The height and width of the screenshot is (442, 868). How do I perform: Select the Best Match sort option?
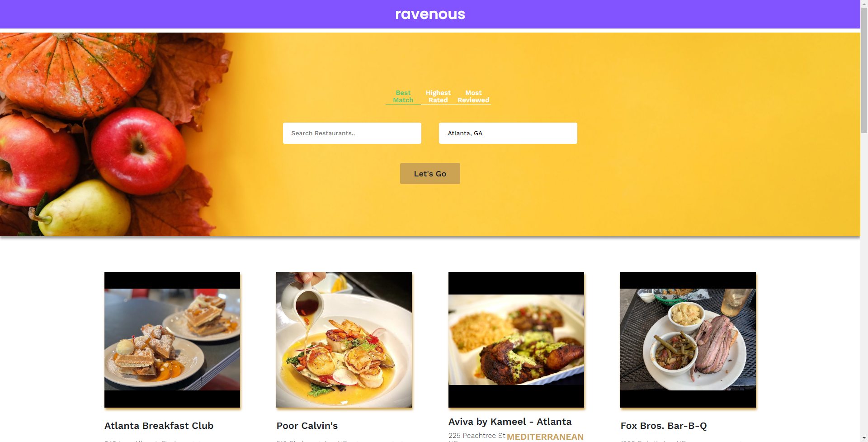(x=403, y=96)
